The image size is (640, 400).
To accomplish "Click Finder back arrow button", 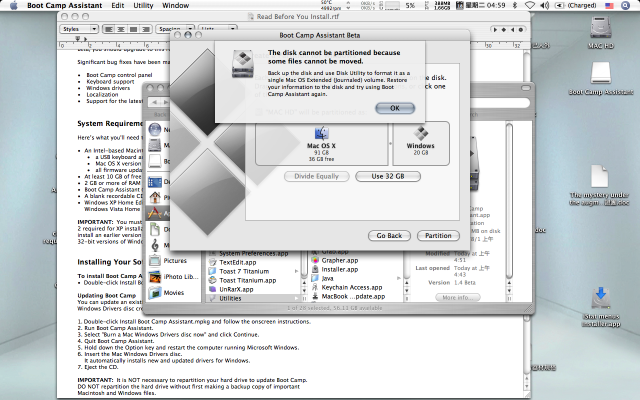I will tap(155, 102).
